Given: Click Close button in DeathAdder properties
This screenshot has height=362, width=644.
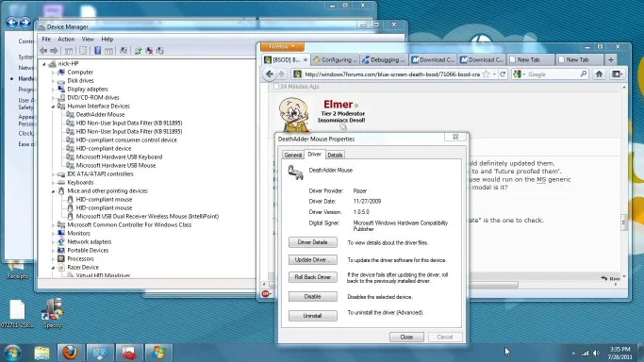Looking at the screenshot, I should 406,337.
